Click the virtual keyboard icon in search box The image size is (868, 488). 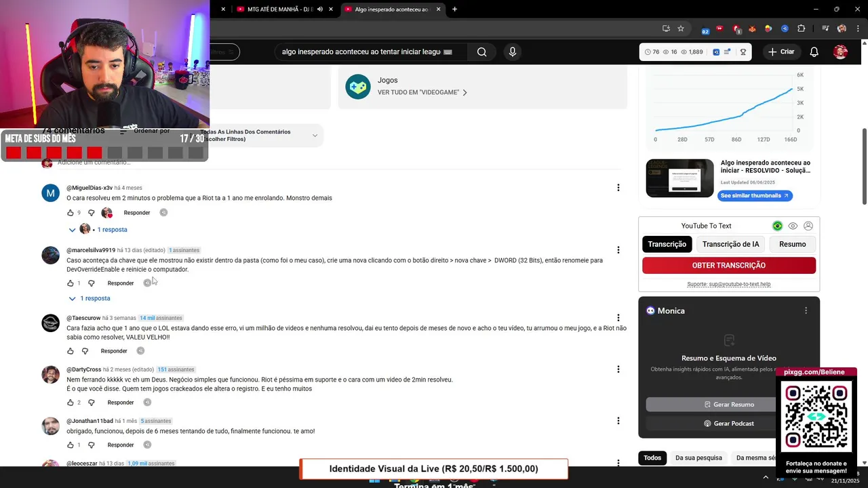(448, 52)
